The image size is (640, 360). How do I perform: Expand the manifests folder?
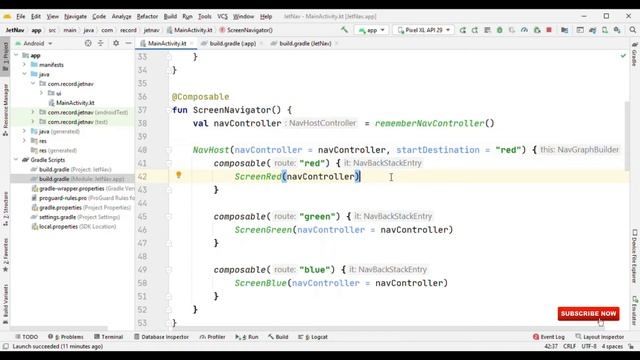(x=24, y=64)
